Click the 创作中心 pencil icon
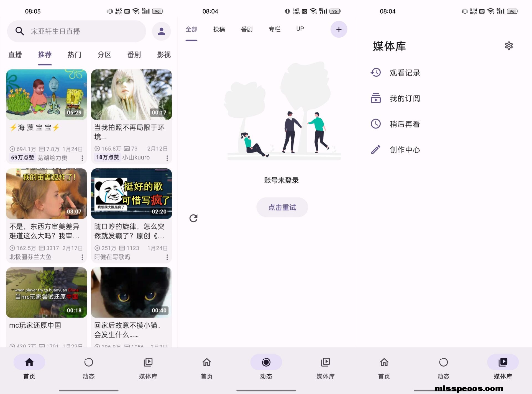This screenshot has width=532, height=394. pyautogui.click(x=376, y=150)
